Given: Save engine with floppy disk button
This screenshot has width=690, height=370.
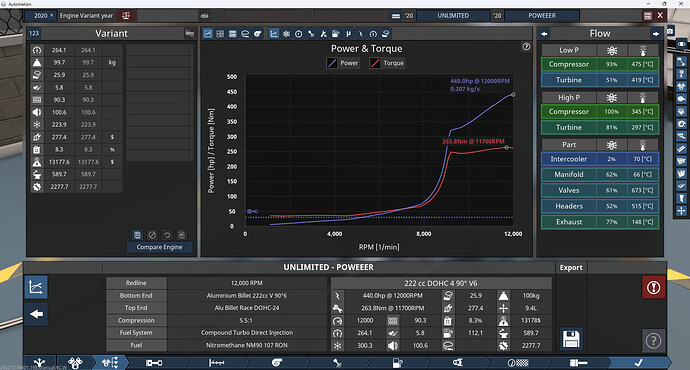Looking at the screenshot, I should [x=571, y=339].
